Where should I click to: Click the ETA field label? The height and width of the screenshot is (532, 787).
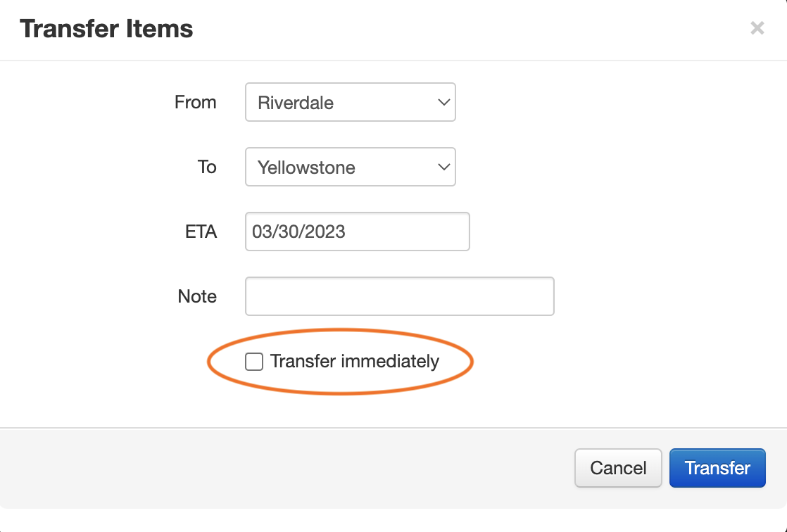tap(200, 232)
